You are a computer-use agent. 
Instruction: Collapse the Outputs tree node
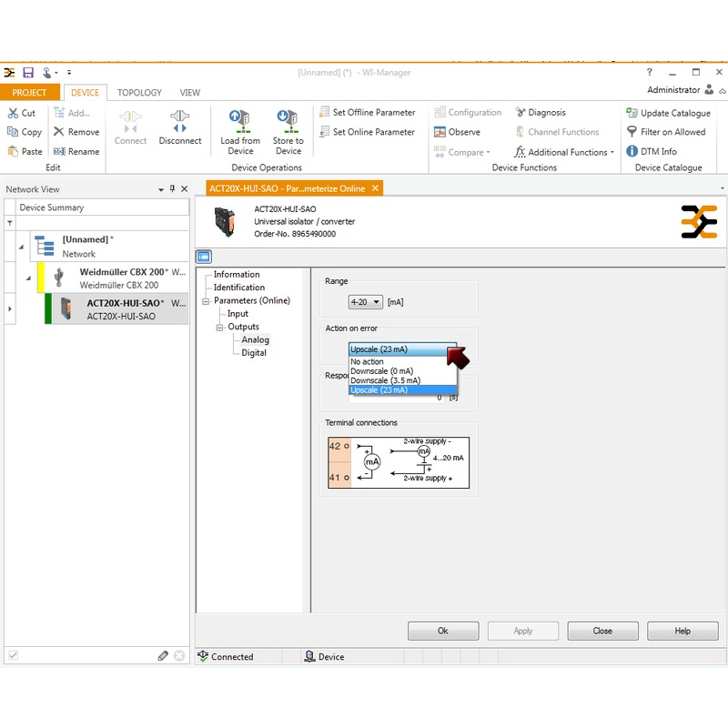(x=219, y=328)
